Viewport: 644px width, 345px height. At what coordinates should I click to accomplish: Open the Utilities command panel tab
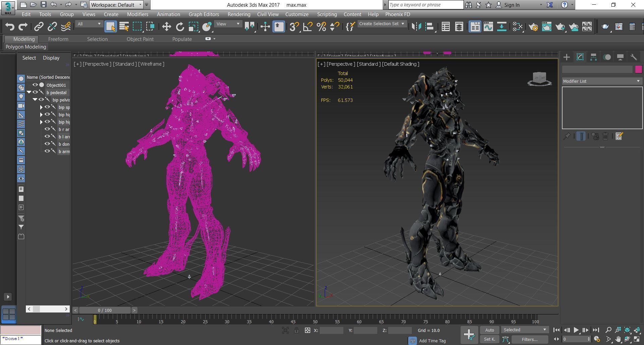click(634, 57)
